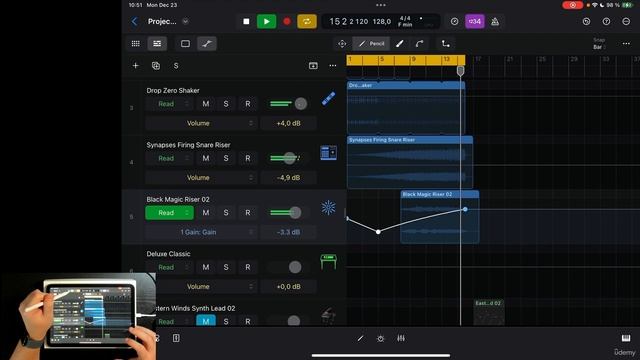Image resolution: width=640 pixels, height=360 pixels.
Task: Open the track header ellipsis menu
Action: click(x=333, y=66)
